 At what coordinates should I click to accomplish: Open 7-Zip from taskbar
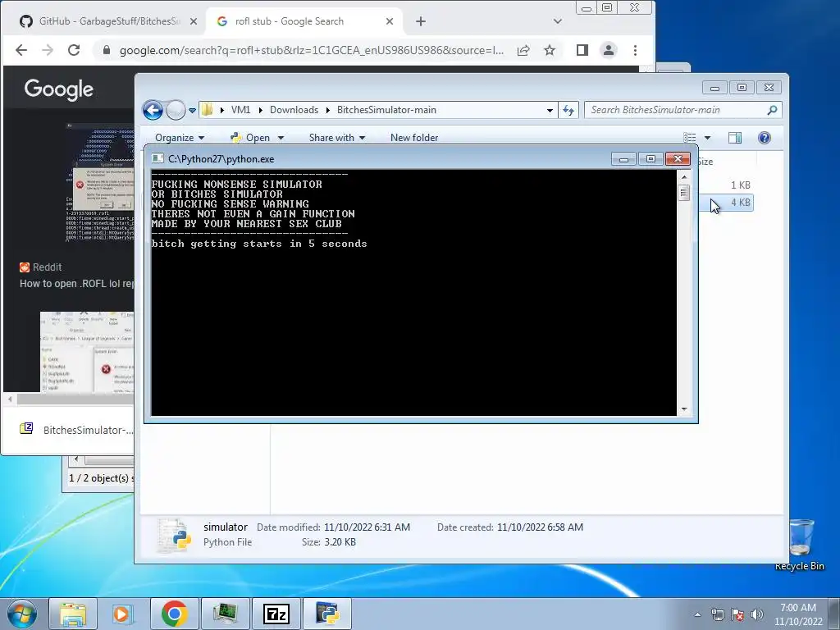point(277,614)
